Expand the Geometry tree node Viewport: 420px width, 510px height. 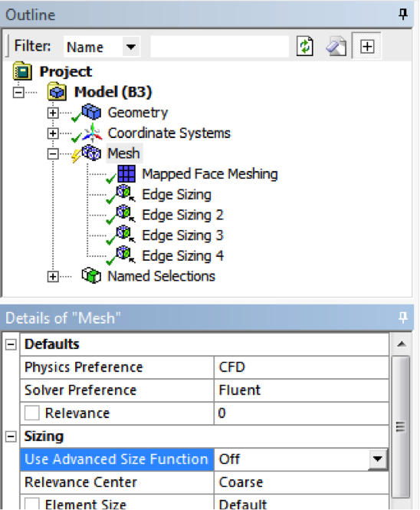[53, 113]
